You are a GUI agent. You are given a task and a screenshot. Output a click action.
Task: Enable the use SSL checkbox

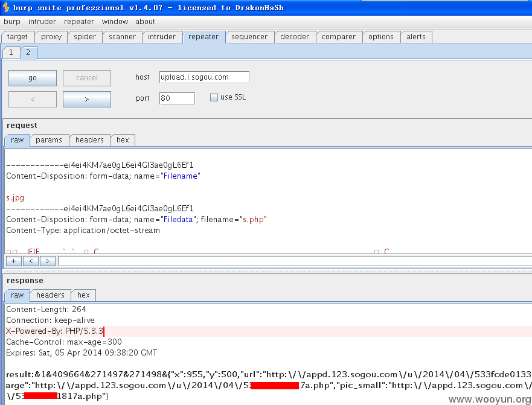(214, 97)
